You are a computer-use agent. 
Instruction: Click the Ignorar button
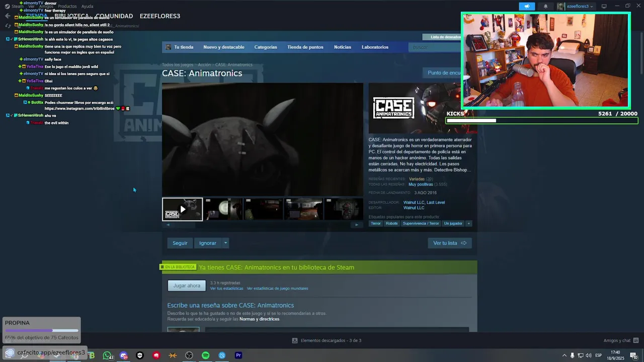(x=207, y=243)
